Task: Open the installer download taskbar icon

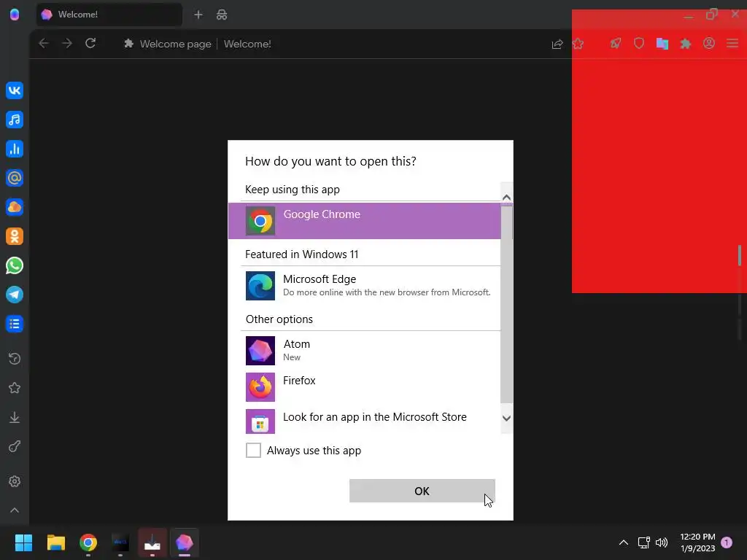Action: click(x=152, y=542)
